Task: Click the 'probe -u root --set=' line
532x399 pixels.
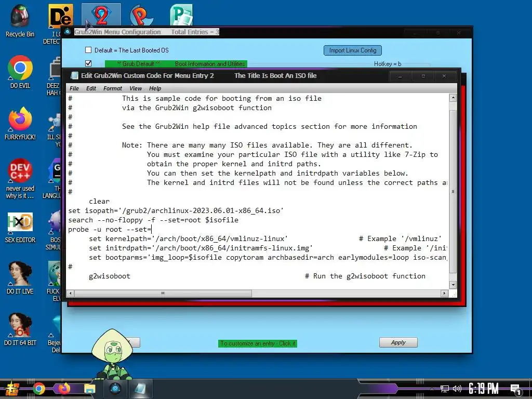Action: coord(110,230)
